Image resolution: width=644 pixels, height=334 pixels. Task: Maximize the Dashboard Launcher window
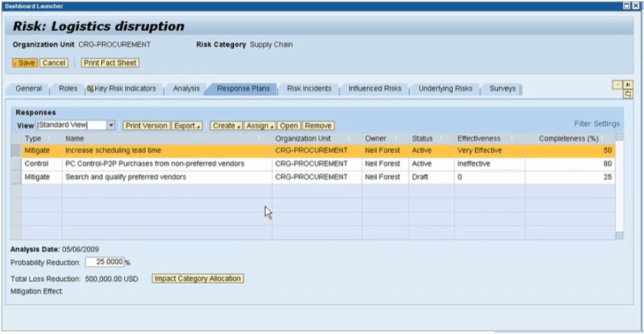coord(626,5)
